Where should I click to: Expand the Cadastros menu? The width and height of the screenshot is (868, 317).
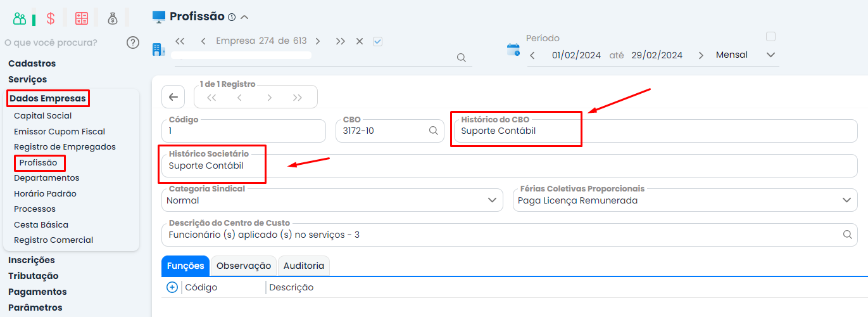[32, 63]
